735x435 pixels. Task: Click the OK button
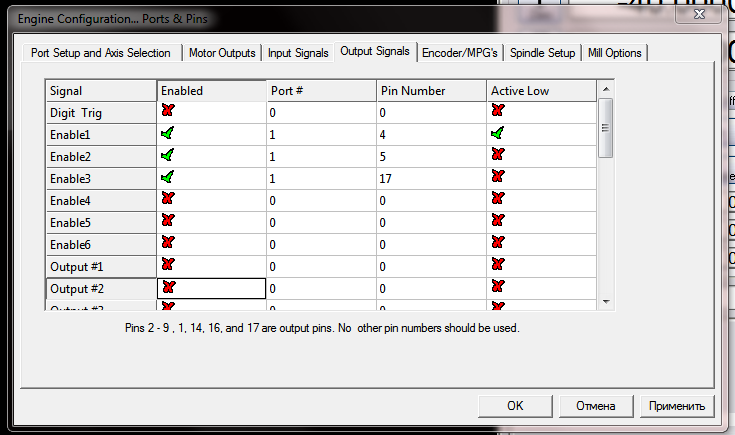515,406
